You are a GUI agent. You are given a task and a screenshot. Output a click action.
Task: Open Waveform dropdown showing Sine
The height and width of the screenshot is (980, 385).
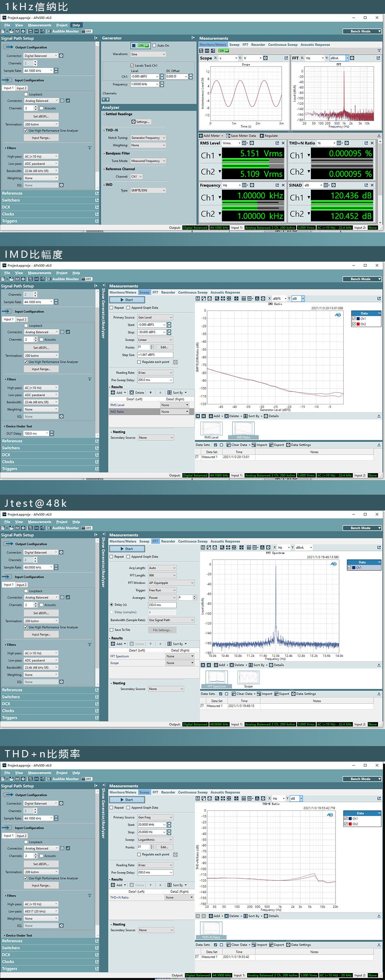coord(148,54)
